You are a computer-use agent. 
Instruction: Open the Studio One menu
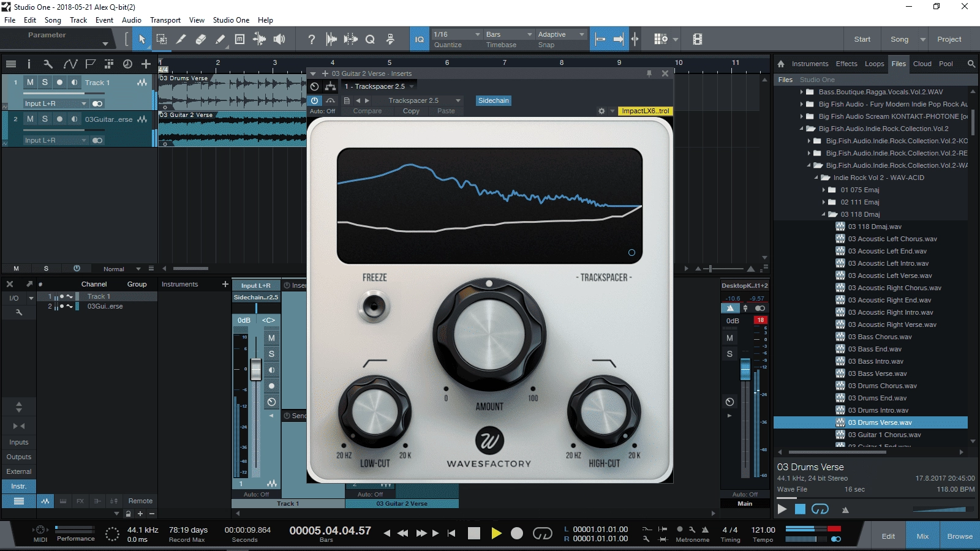coord(231,20)
